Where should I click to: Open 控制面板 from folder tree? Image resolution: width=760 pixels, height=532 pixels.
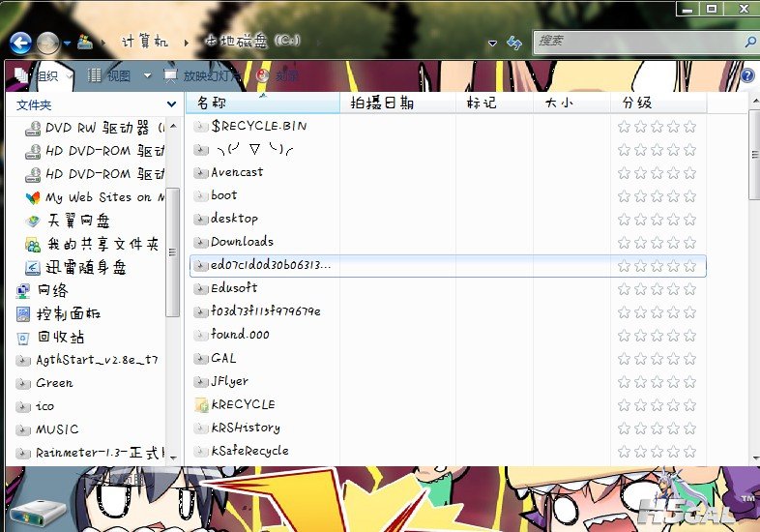coord(58,313)
